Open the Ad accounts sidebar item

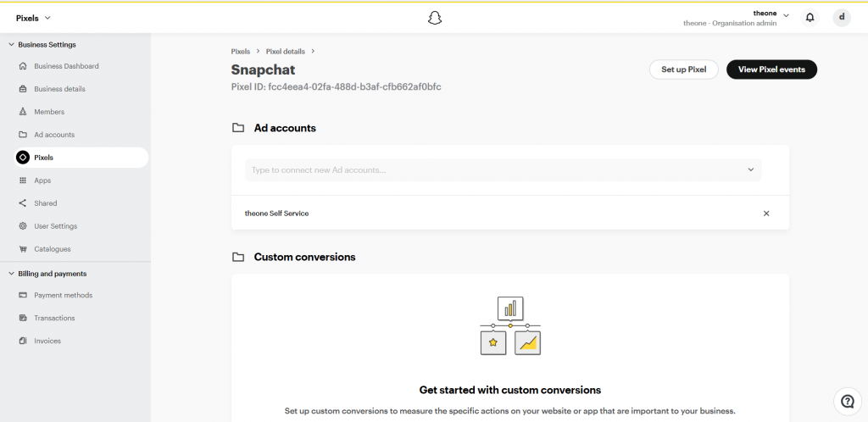[x=54, y=135]
